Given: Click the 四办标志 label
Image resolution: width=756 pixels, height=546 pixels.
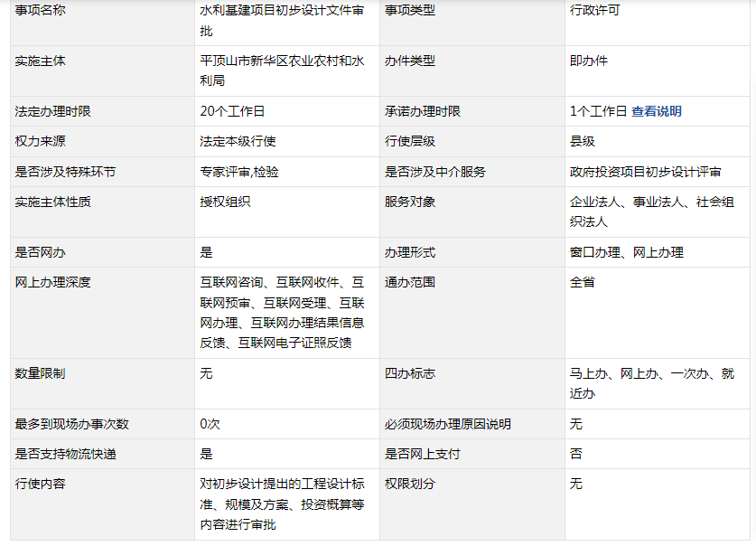Looking at the screenshot, I should pyautogui.click(x=410, y=373).
